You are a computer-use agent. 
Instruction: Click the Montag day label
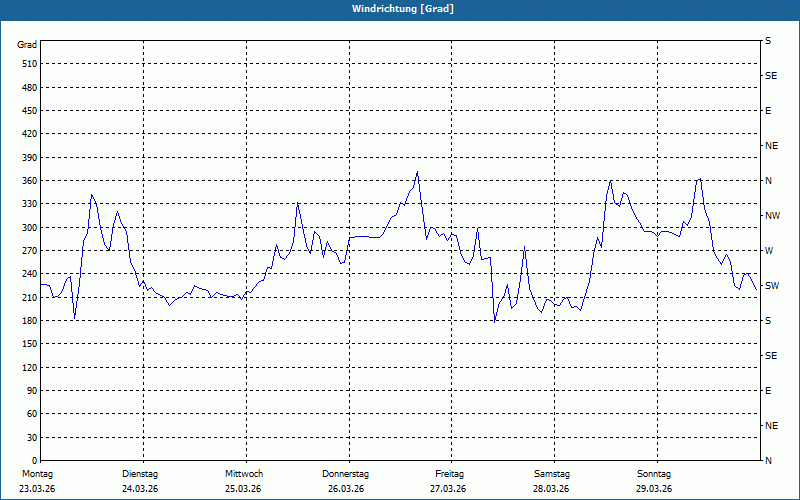[37, 474]
